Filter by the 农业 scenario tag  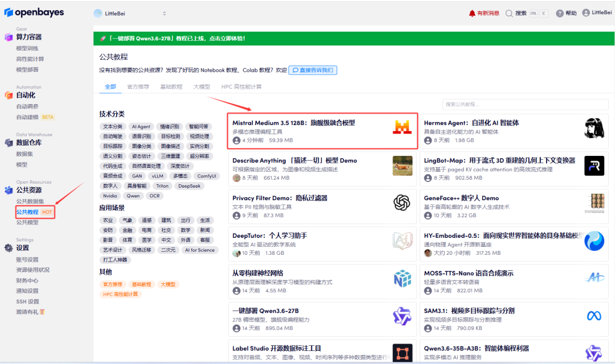click(x=108, y=220)
